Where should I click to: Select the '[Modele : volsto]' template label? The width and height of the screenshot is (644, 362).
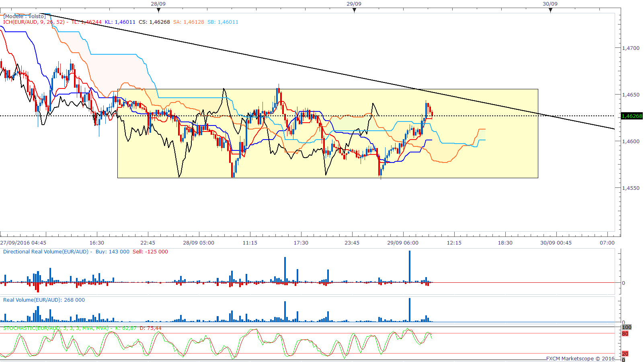pos(25,16)
